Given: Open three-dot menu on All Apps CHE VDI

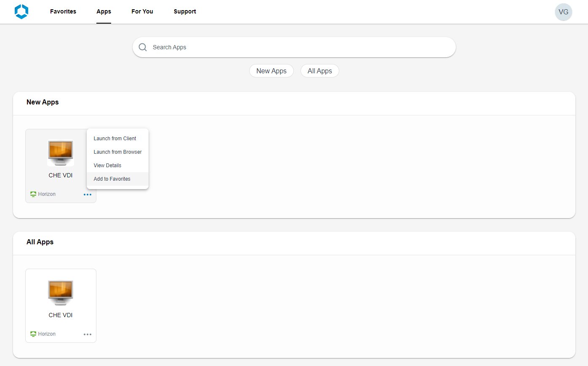Looking at the screenshot, I should pos(88,334).
